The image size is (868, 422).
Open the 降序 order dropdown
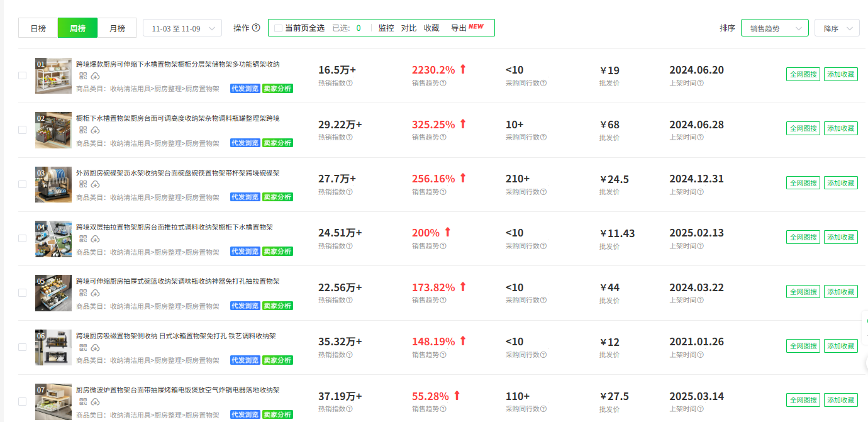click(x=837, y=28)
